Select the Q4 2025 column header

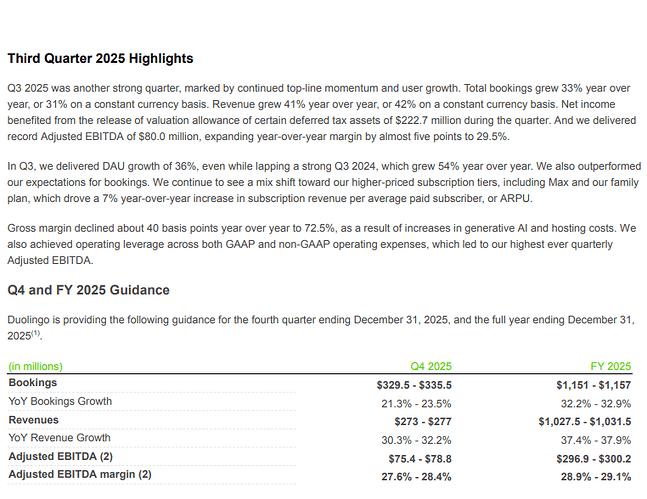pos(431,366)
